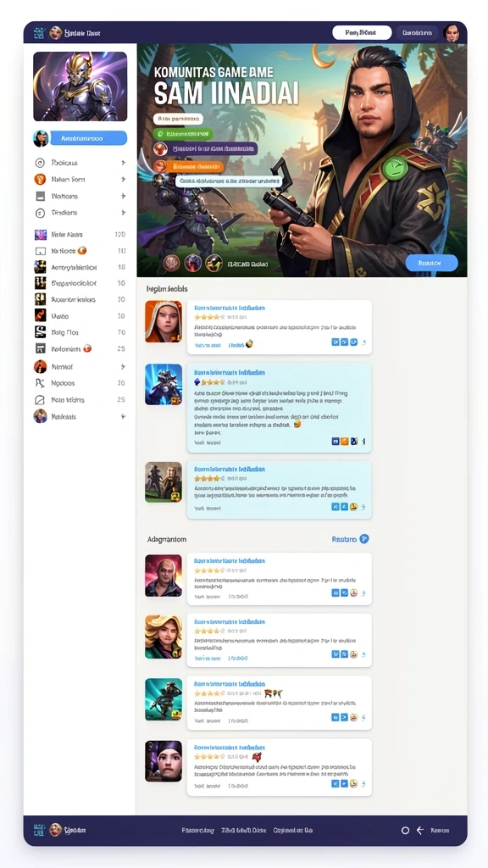Click the middle round hero icon on the banner
The height and width of the screenshot is (868, 488).
coord(192,263)
